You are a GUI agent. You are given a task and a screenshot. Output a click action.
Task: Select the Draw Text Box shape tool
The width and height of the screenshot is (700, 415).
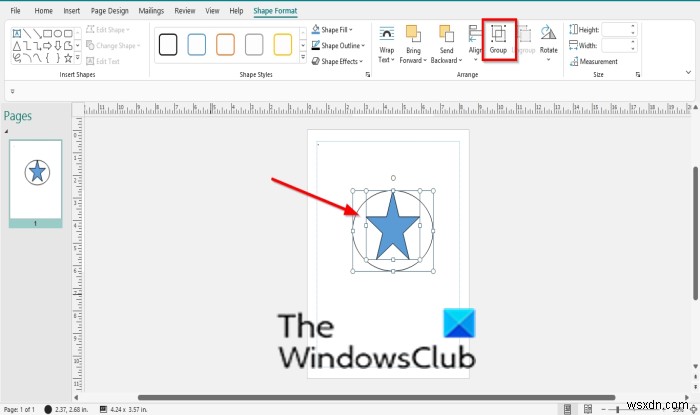tap(17, 33)
